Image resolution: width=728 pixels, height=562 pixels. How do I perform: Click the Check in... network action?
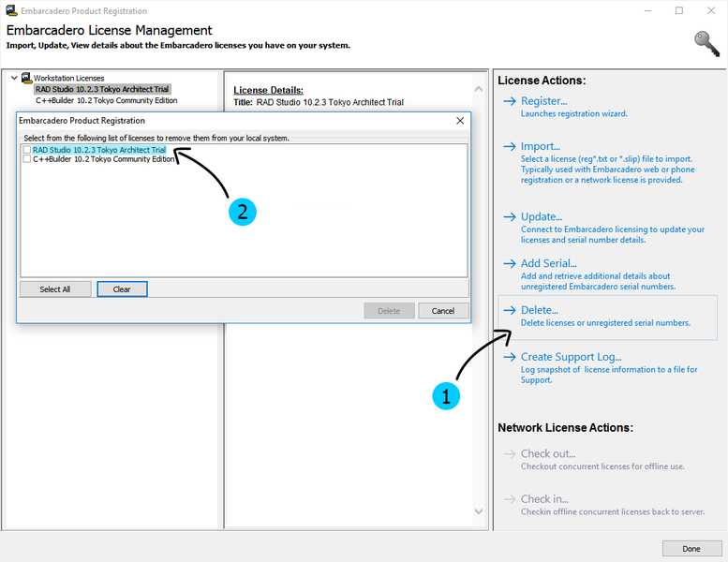[x=544, y=499]
